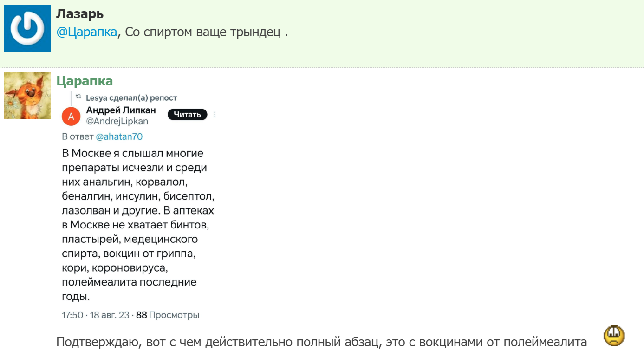Screen dimensions: 644x364
Task: Open the @ahatan70 reply link
Action: click(x=119, y=136)
